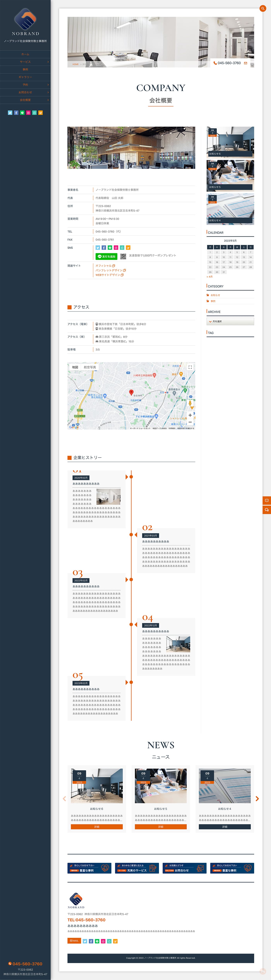Open the search icon at top right
The image size is (271, 980).
pos(263,8)
